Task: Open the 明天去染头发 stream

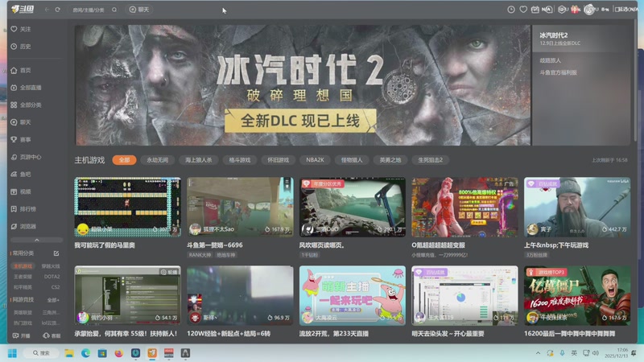Action: click(x=464, y=295)
